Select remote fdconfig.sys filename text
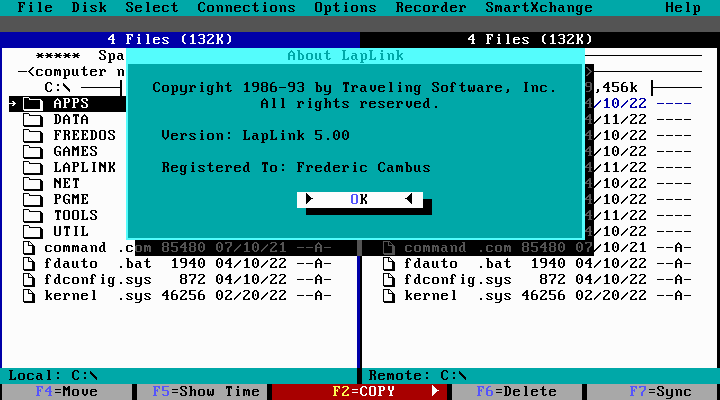Screen dimensions: 720x400 [x=458, y=280]
